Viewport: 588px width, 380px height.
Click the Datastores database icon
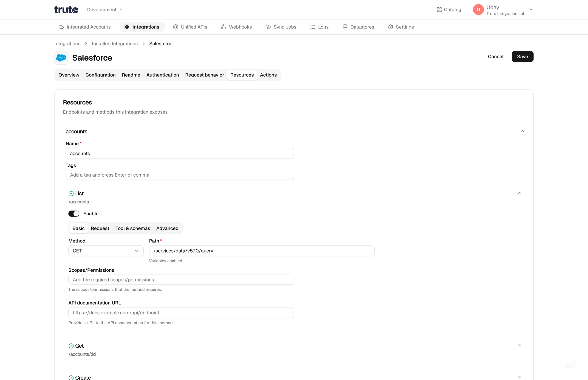click(345, 27)
